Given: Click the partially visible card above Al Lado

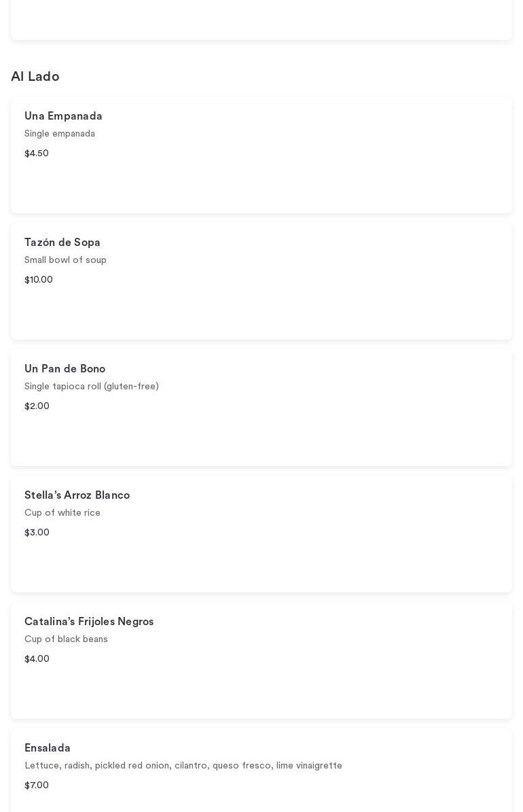Looking at the screenshot, I should click(261, 19).
